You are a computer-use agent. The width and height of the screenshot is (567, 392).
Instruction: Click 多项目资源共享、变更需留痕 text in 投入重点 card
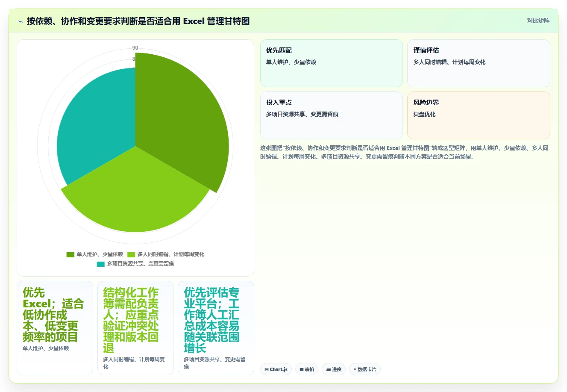coord(302,114)
